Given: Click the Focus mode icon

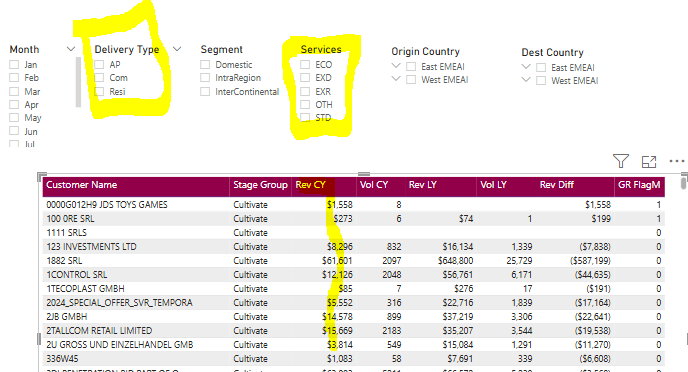Looking at the screenshot, I should coord(649,162).
